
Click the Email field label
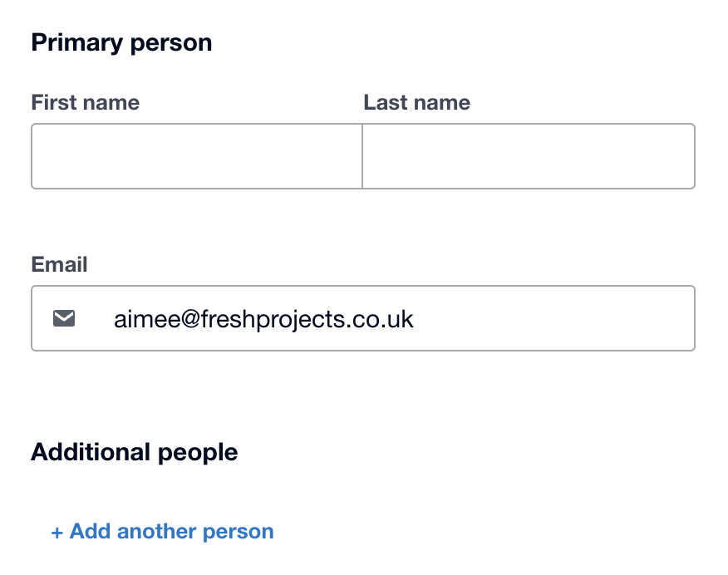(59, 264)
